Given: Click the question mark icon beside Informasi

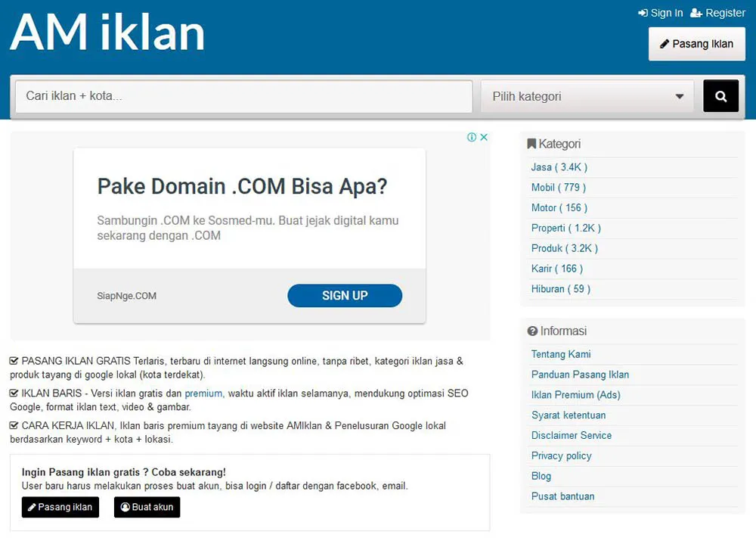Looking at the screenshot, I should pyautogui.click(x=532, y=331).
